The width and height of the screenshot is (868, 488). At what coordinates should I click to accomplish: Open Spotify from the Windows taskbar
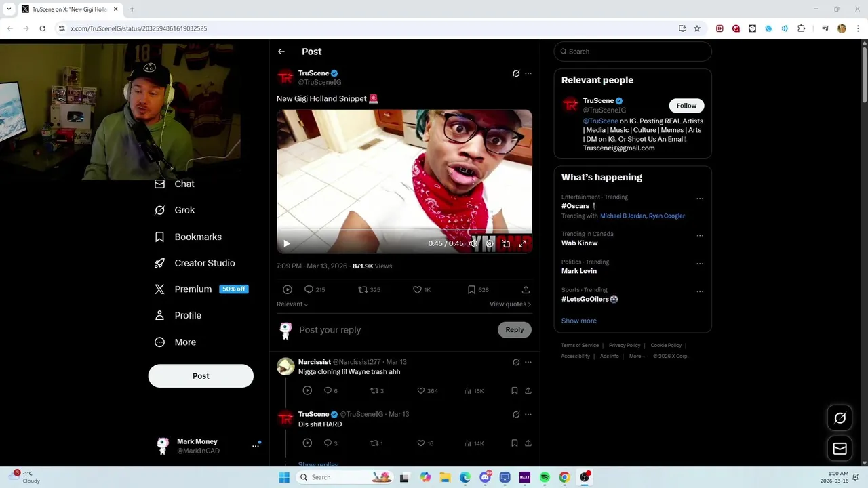545,477
